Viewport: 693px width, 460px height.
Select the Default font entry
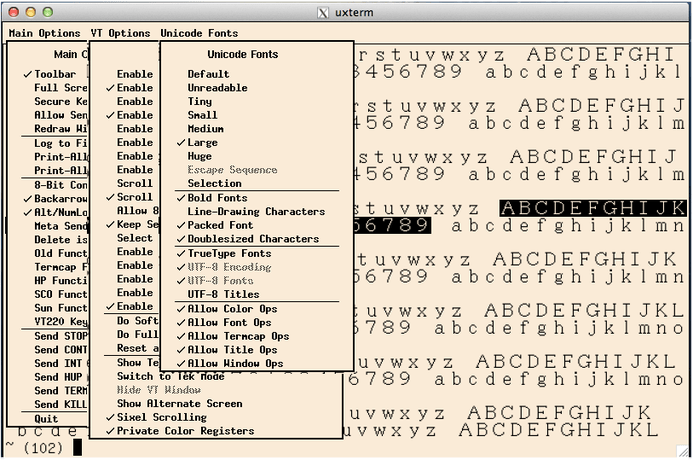click(208, 74)
